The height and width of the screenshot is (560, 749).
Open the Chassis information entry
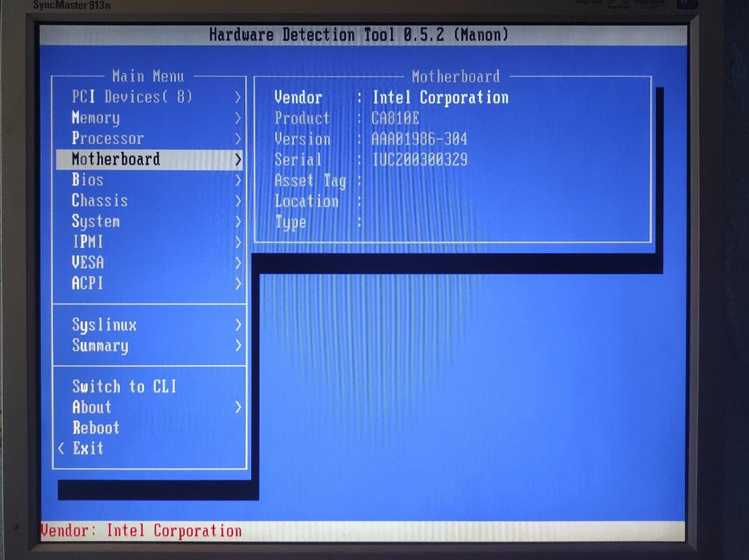pyautogui.click(x=100, y=200)
